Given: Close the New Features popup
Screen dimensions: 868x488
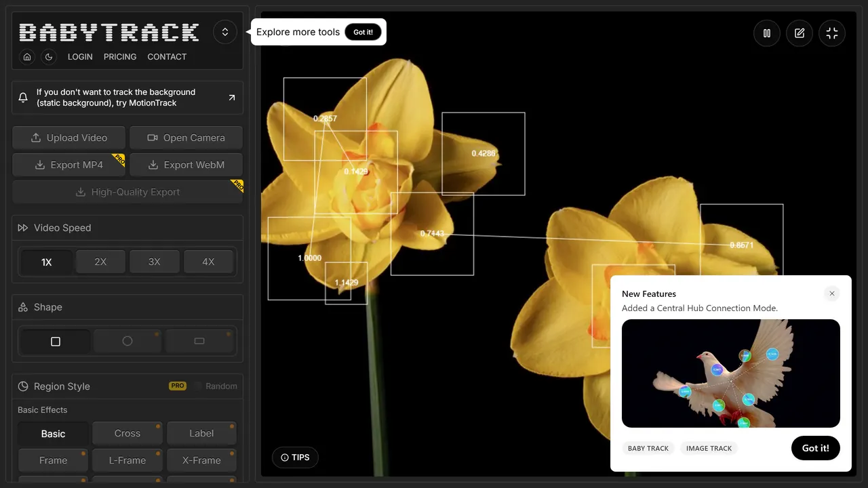Looking at the screenshot, I should point(832,293).
